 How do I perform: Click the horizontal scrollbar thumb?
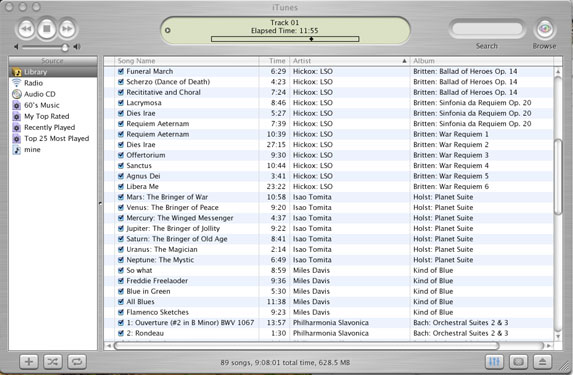tap(306, 345)
